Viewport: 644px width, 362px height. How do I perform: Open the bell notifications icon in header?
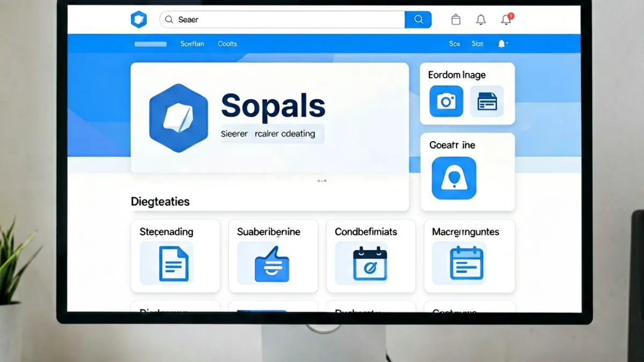coord(481,20)
